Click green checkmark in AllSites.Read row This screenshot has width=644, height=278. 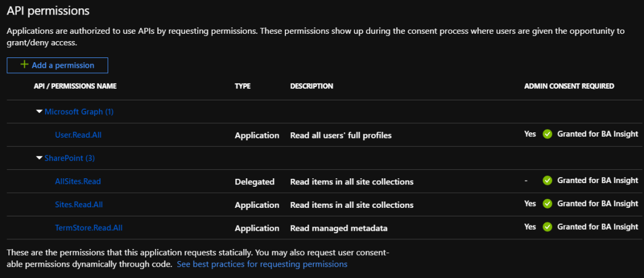pyautogui.click(x=547, y=181)
